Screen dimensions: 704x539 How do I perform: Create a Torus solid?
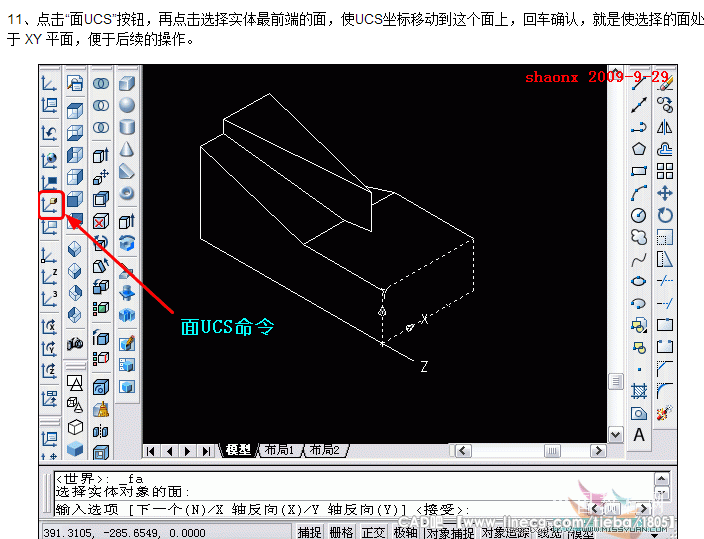[x=127, y=194]
